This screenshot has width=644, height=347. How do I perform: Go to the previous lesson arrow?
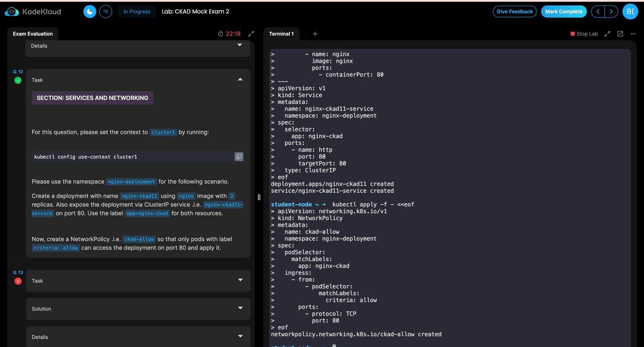(598, 12)
